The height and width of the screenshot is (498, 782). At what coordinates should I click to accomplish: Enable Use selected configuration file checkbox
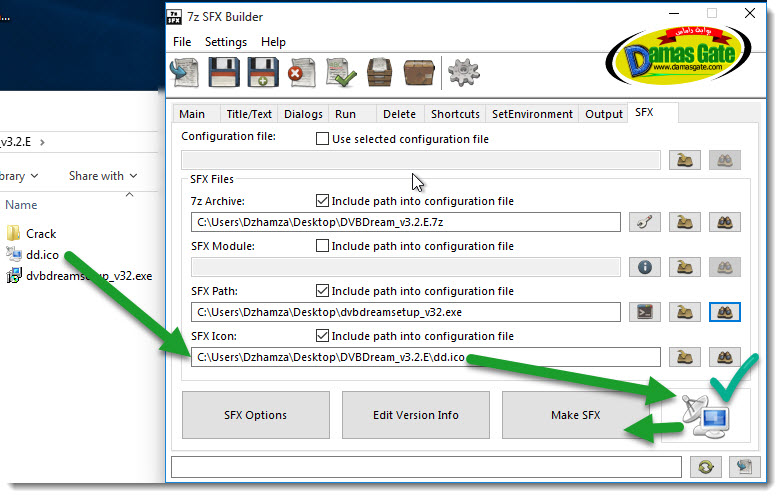(322, 139)
